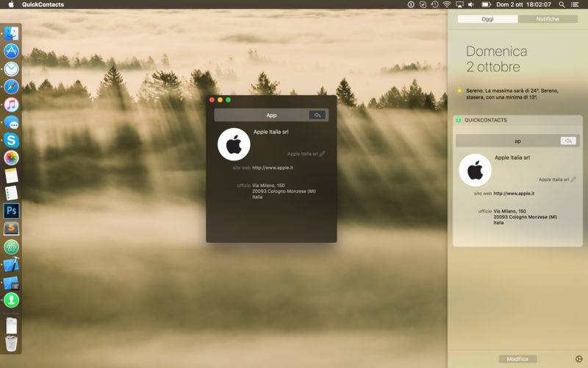Click the Domenica 2 ottobre date heading

(497, 59)
